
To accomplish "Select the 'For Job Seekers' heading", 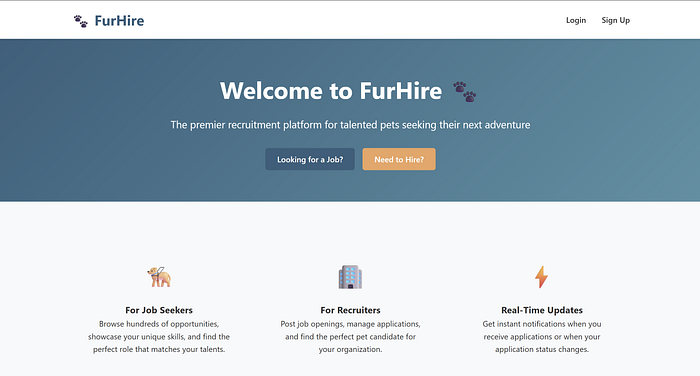I will pos(159,310).
